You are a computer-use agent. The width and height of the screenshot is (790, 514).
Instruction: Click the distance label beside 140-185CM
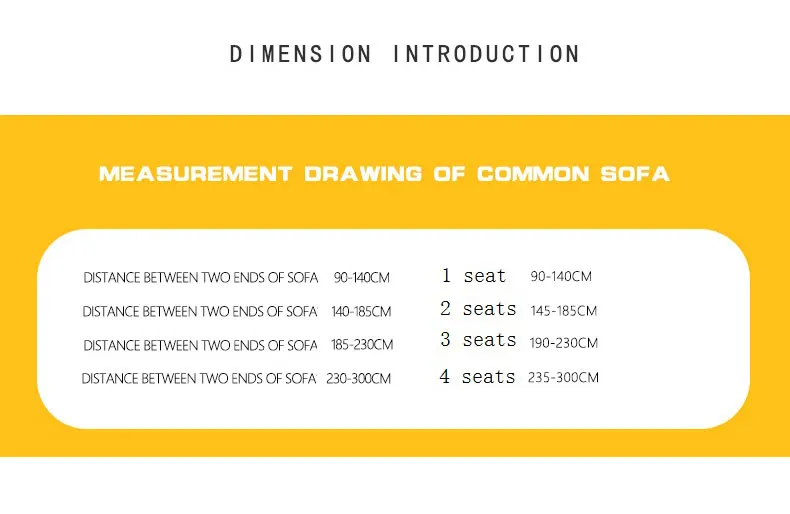(x=200, y=312)
